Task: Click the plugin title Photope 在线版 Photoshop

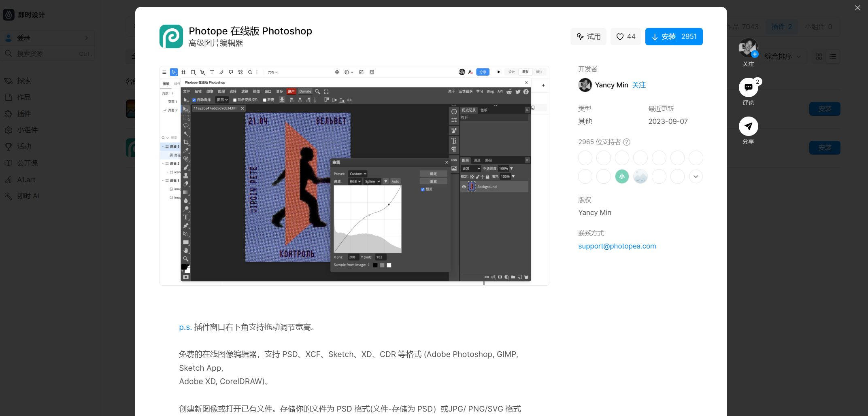Action: pos(250,31)
